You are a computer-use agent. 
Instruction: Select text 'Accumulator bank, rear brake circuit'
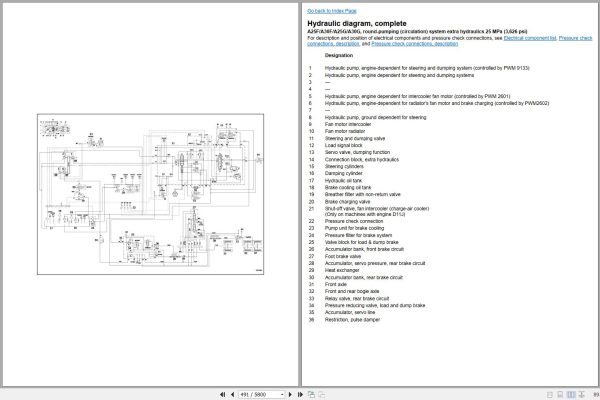(364, 277)
